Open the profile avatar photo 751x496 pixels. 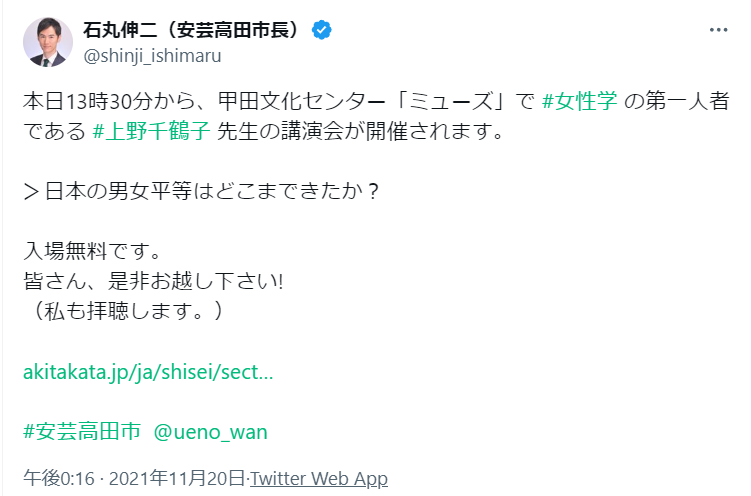[x=47, y=42]
